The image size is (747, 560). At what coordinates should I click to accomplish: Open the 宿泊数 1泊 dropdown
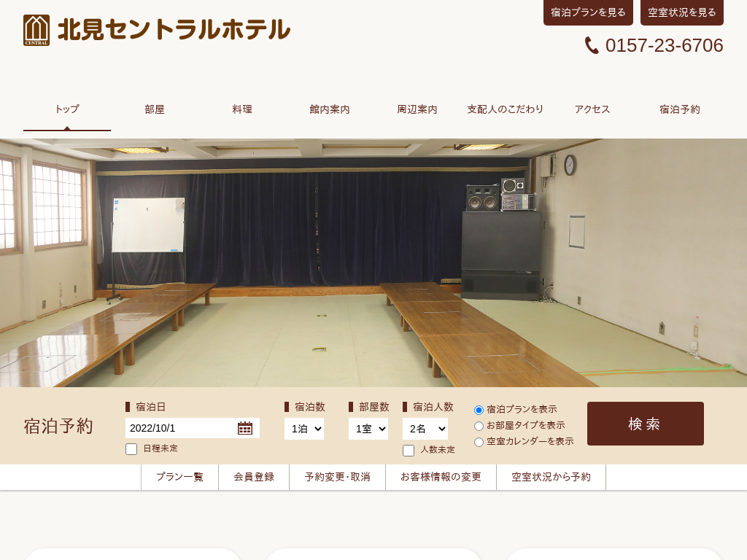point(304,429)
